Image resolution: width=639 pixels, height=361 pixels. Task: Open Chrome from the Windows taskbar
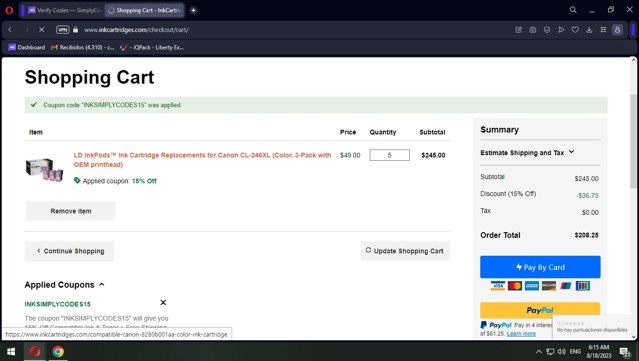coord(58,351)
